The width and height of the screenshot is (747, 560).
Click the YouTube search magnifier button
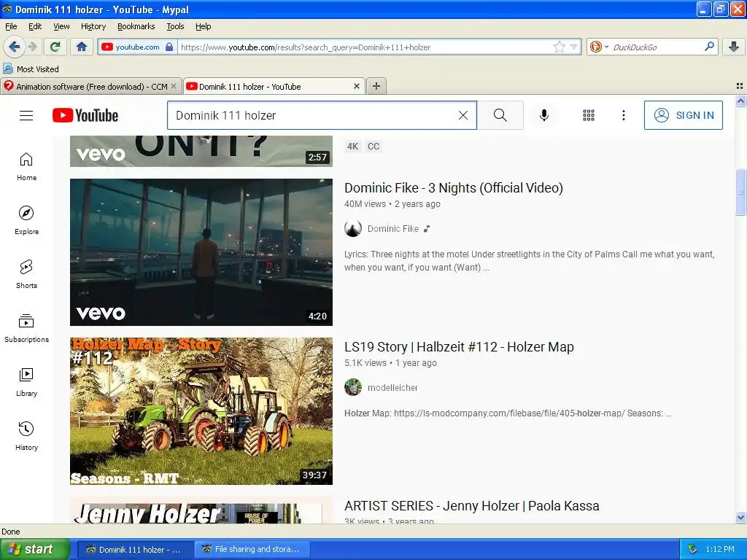pyautogui.click(x=500, y=115)
